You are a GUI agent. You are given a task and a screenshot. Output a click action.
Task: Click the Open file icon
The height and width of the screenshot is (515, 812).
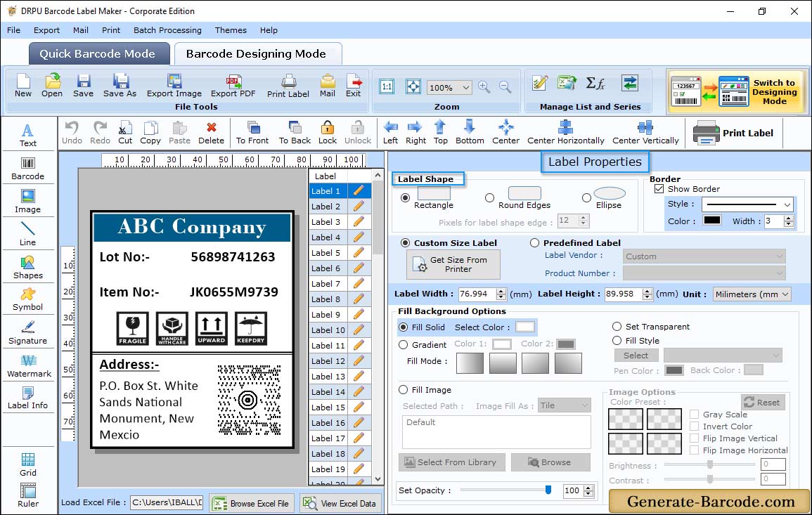click(52, 86)
